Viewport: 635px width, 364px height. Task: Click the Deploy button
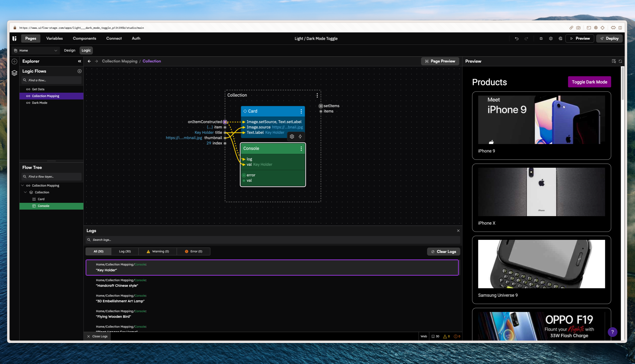click(x=609, y=38)
